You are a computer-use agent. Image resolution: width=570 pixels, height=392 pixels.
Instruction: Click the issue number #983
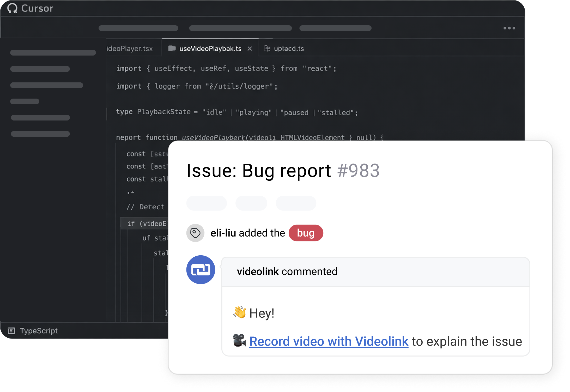pos(358,171)
